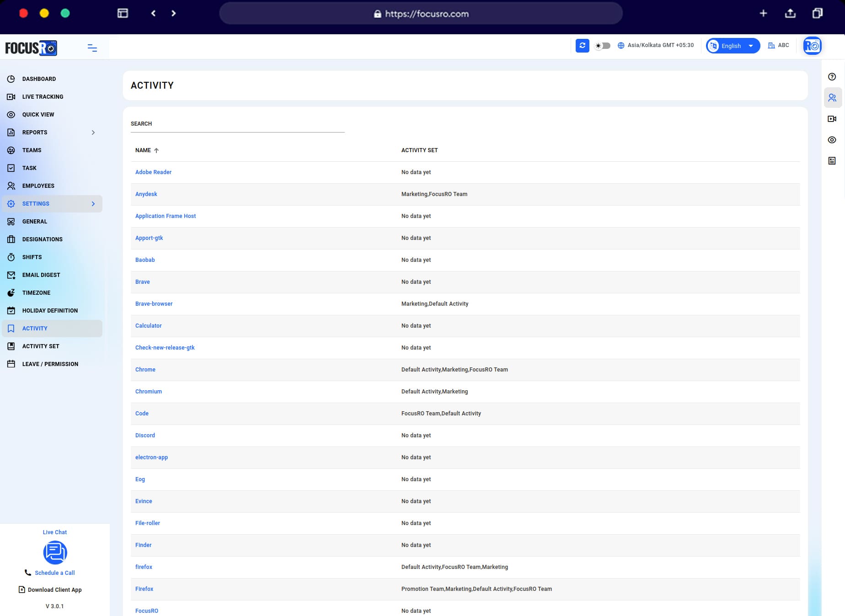
Task: Open Leave / Permission from the sidebar
Action: pos(50,364)
